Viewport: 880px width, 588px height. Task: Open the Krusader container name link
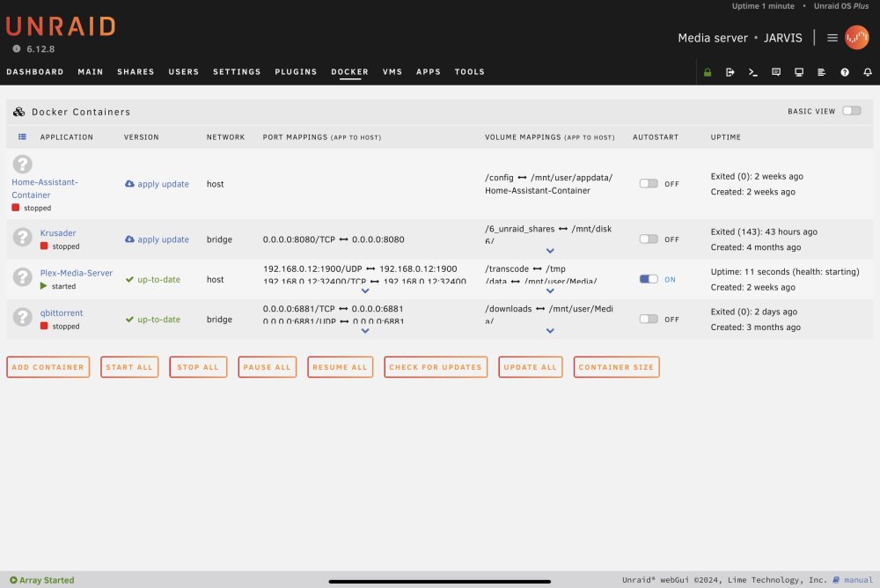(58, 232)
